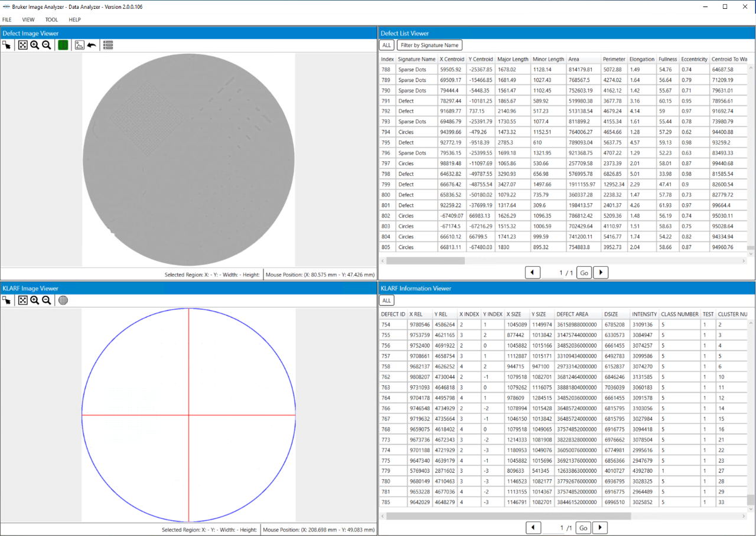756x536 pixels.
Task: Open the FILE menu
Action: (x=7, y=19)
